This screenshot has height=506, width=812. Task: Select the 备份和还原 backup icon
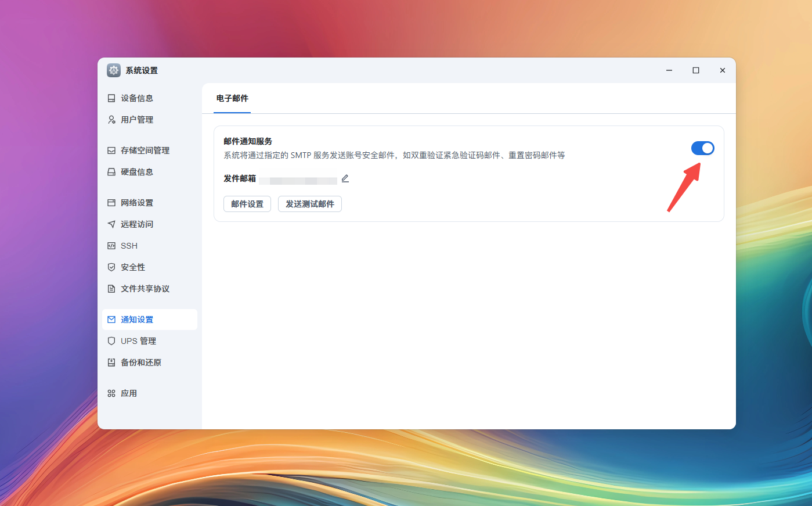click(111, 362)
